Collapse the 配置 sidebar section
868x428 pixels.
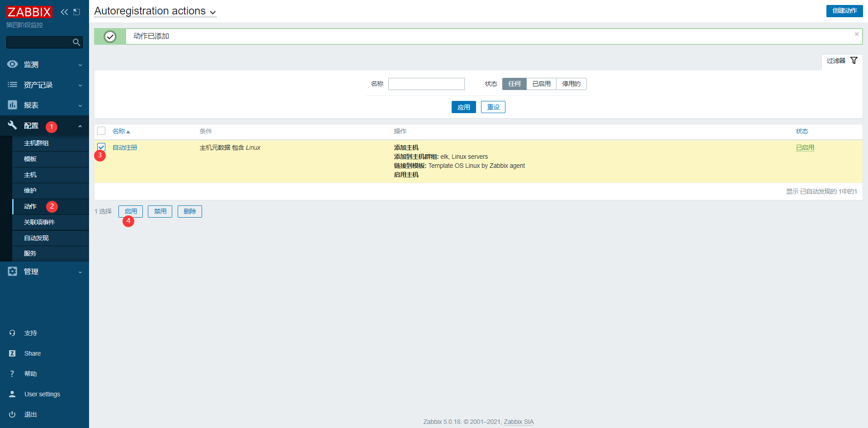[80, 126]
